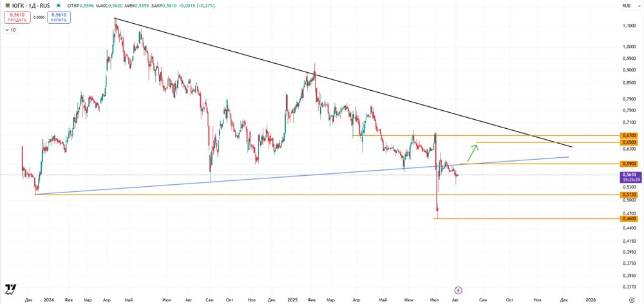Click the ЮГК · 1Д · RUS symbol title
Viewport: 644px width, 304px height.
(31, 6)
